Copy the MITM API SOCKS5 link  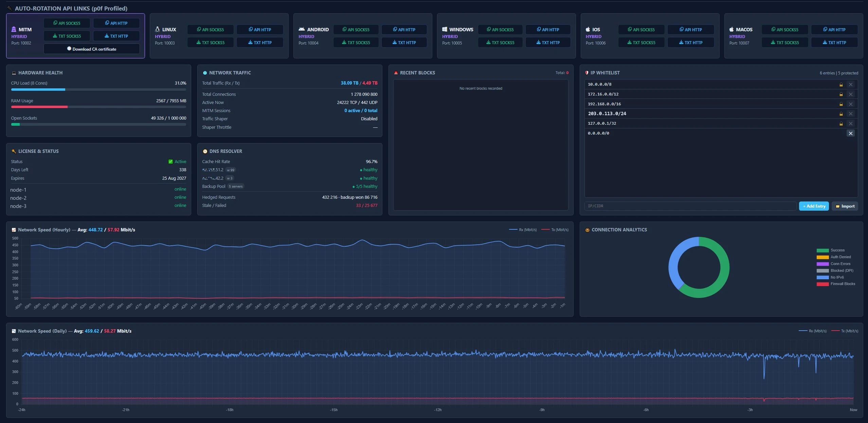click(67, 23)
